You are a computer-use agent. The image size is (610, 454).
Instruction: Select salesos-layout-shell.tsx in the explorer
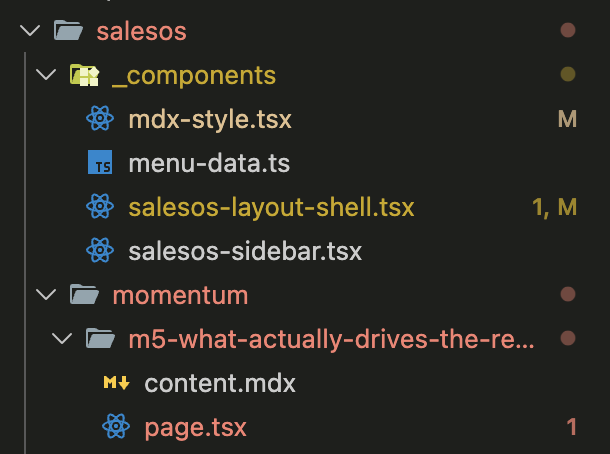pyautogui.click(x=271, y=207)
